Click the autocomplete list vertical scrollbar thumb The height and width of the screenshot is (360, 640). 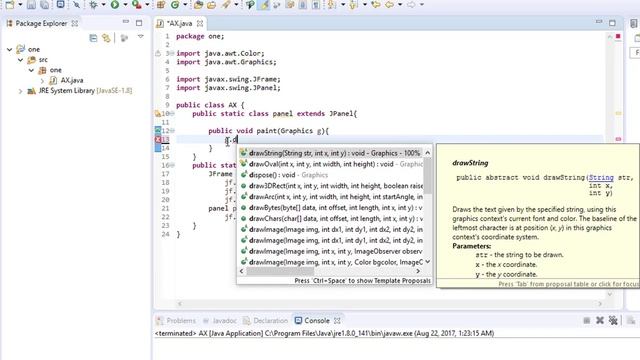point(428,176)
